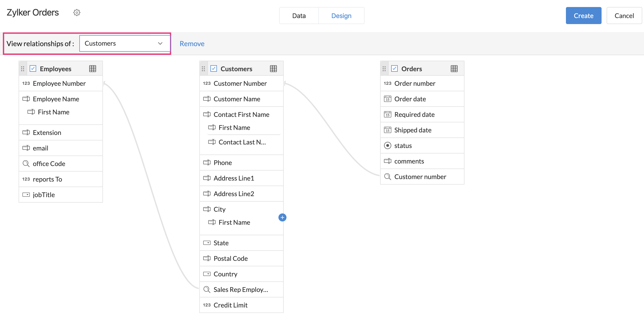Click the grid icon on Orders table
The height and width of the screenshot is (317, 644).
(454, 69)
